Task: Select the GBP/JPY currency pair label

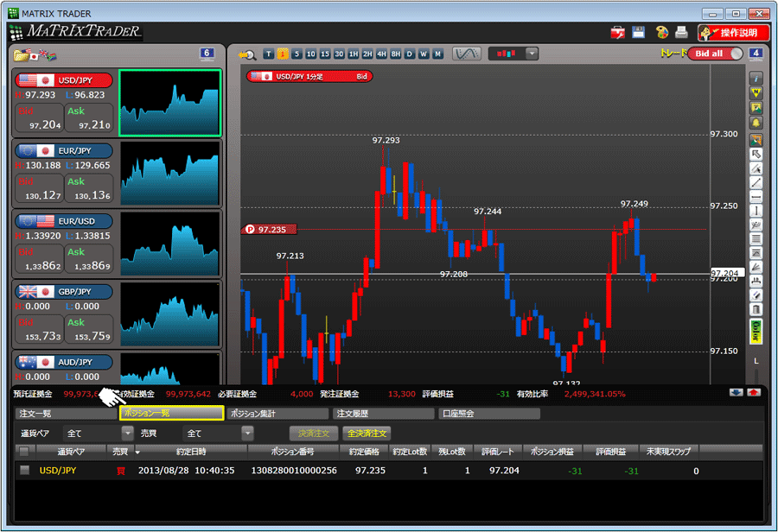Action: click(x=64, y=292)
